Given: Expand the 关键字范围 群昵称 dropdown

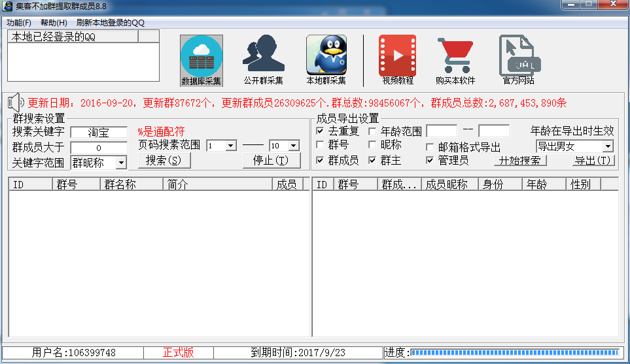Looking at the screenshot, I should coord(121,163).
